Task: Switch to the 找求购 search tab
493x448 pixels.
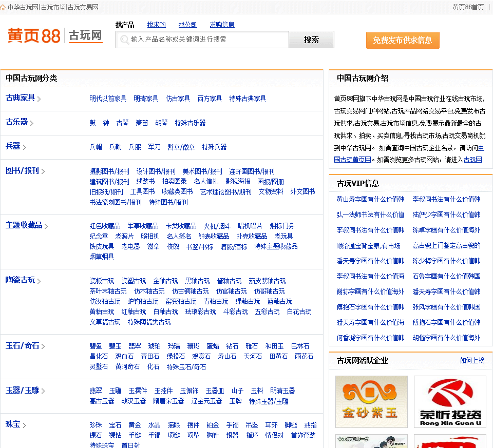Action: (156, 25)
